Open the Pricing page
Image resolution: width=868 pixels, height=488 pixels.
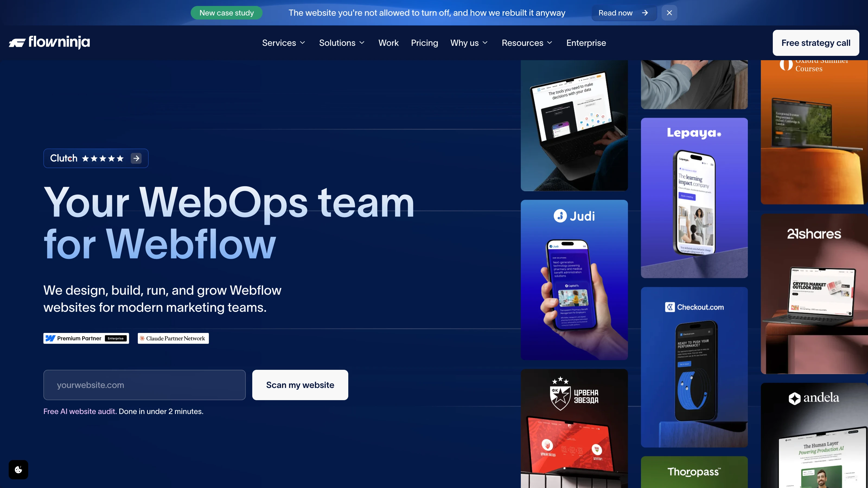424,43
